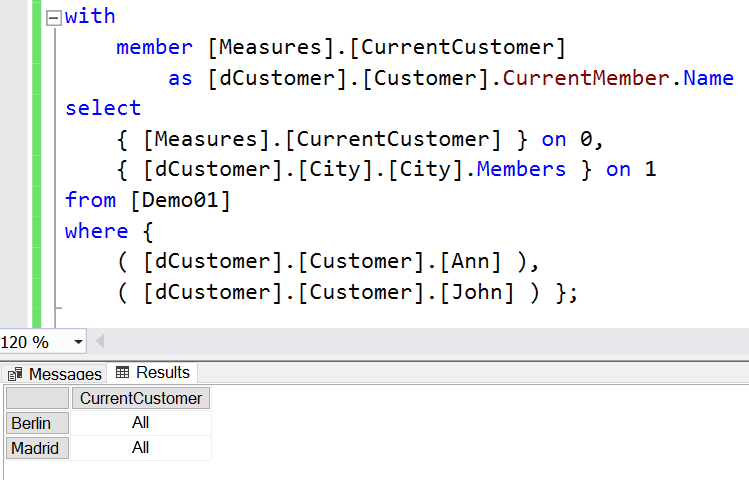Click the 'All' cell in the Berlin row
This screenshot has height=480, width=749.
[x=141, y=423]
